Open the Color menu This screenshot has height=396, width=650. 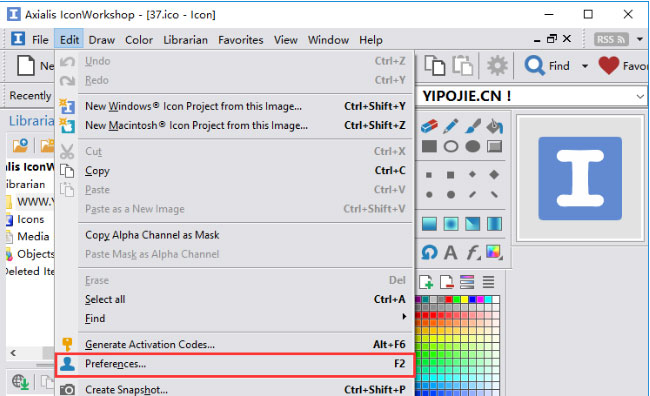point(139,40)
